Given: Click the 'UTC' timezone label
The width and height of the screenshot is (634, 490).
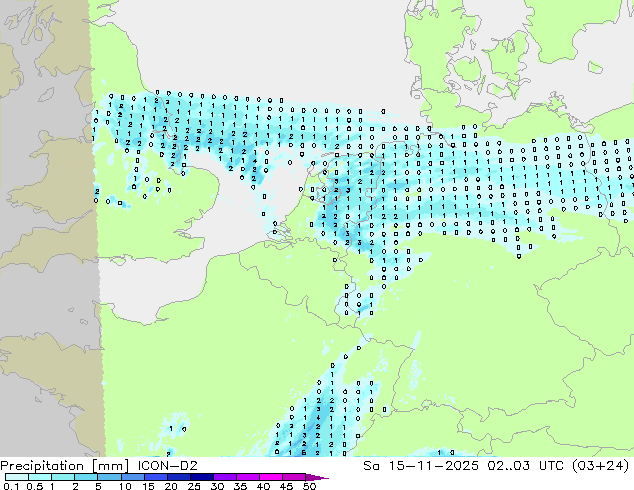Looking at the screenshot, I should point(552,466).
